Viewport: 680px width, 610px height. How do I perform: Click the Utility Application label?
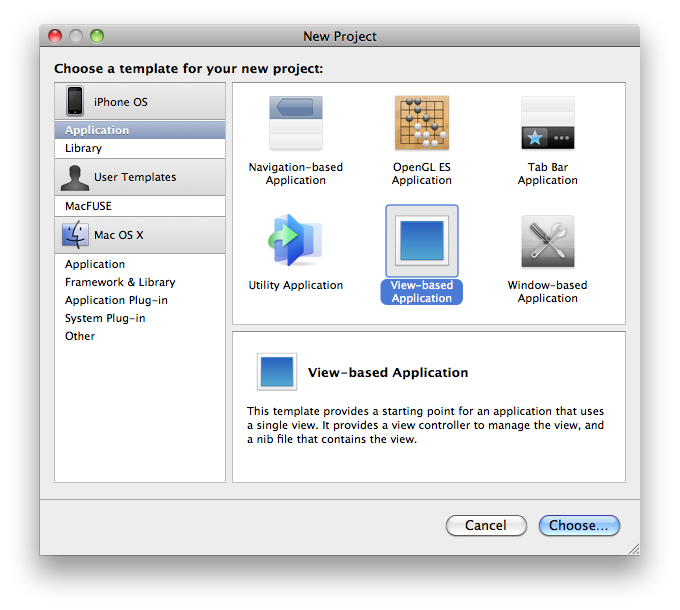tap(295, 285)
